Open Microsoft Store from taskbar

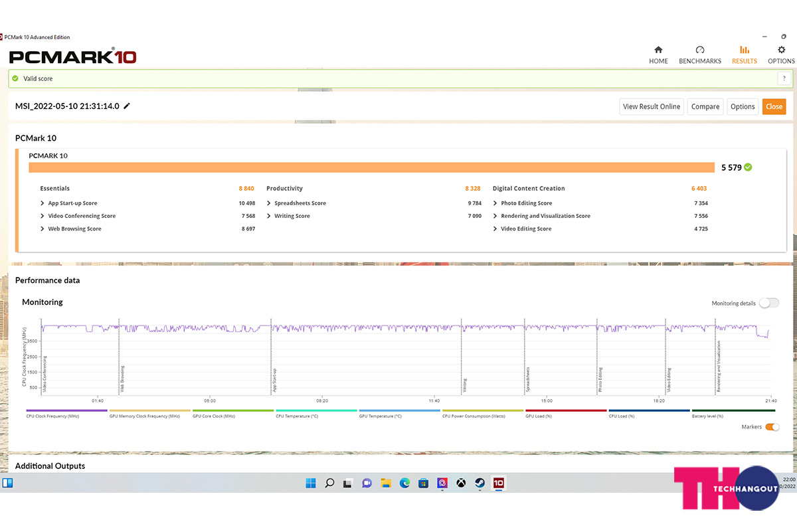tap(423, 483)
